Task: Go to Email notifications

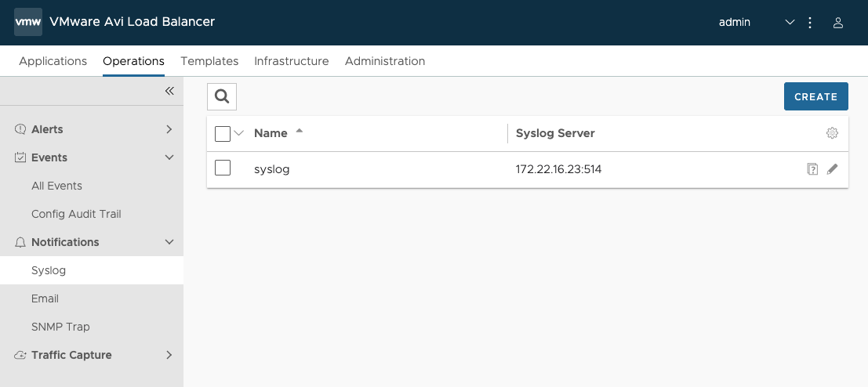Action: tap(45, 298)
